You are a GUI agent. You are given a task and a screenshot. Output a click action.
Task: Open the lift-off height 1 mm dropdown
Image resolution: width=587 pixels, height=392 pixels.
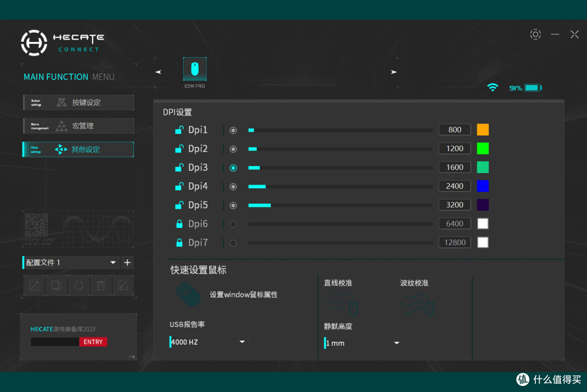click(x=363, y=343)
